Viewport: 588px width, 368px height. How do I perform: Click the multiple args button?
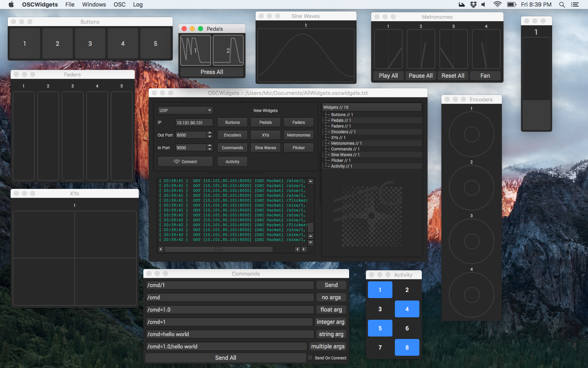click(328, 346)
